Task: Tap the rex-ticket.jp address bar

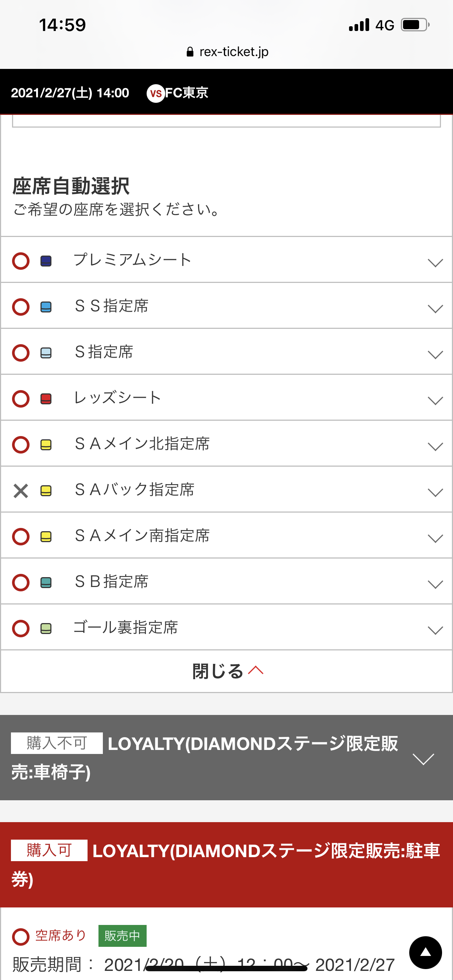Action: tap(228, 52)
